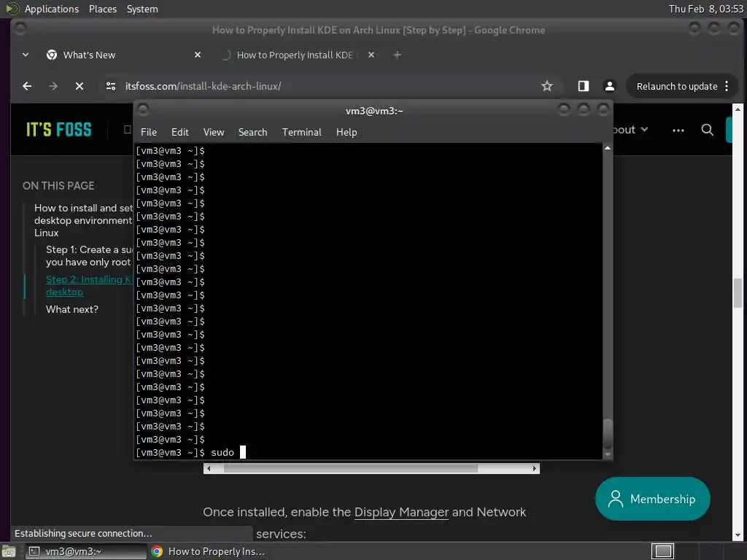747x560 pixels.
Task: Click the code block's left scroll arrow
Action: tap(208, 469)
